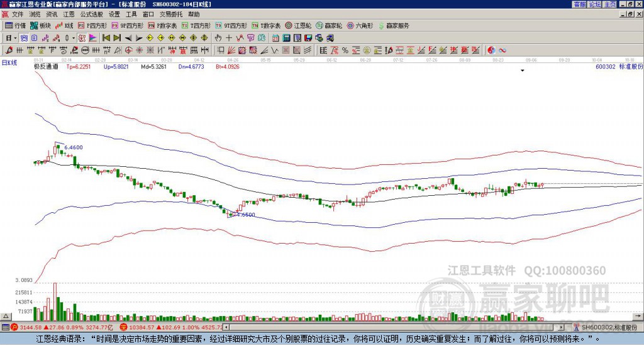Expand the small triangle button above volume axis
644x345 pixels.
coord(6,316)
